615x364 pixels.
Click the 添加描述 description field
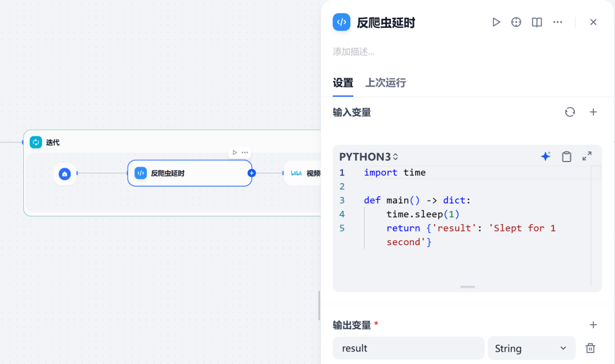(354, 52)
